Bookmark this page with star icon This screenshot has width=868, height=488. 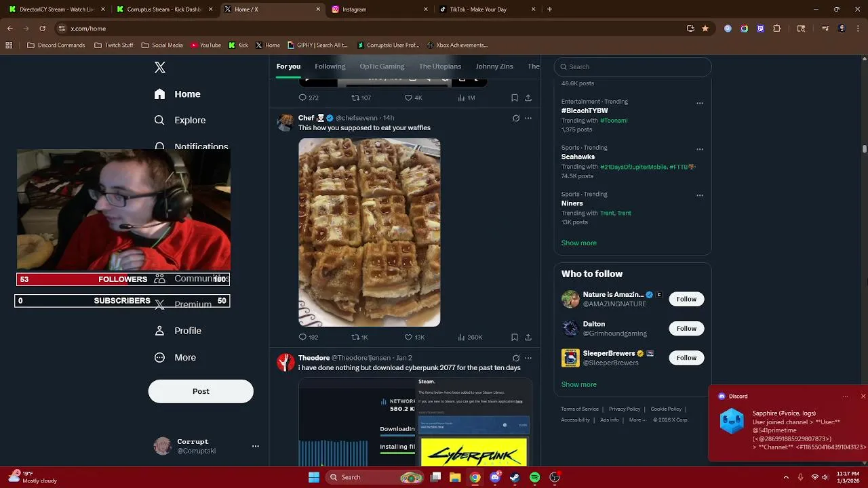(705, 28)
